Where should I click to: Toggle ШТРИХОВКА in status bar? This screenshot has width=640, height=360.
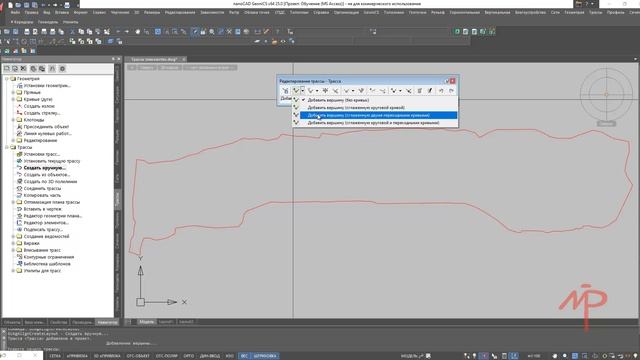pyautogui.click(x=264, y=356)
